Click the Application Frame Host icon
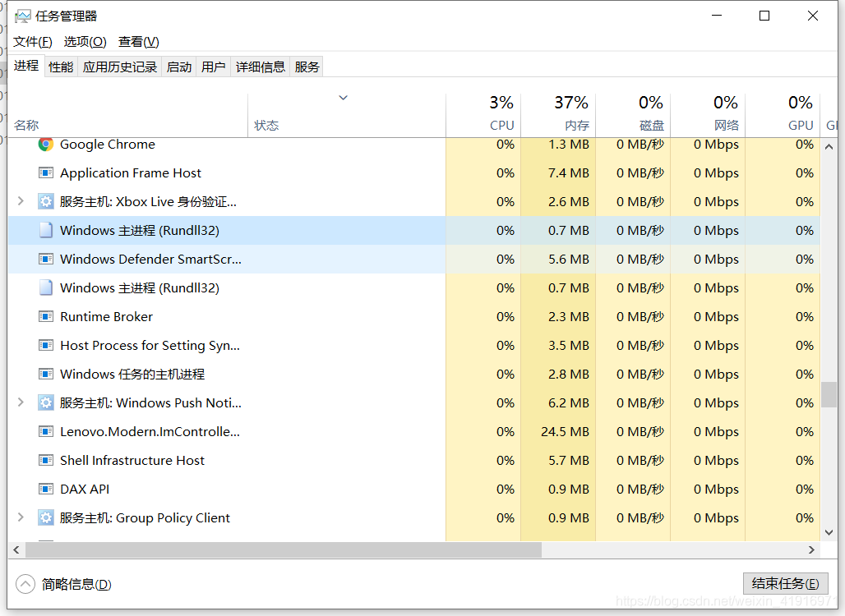Viewport: 845px width, 616px height. [x=46, y=172]
